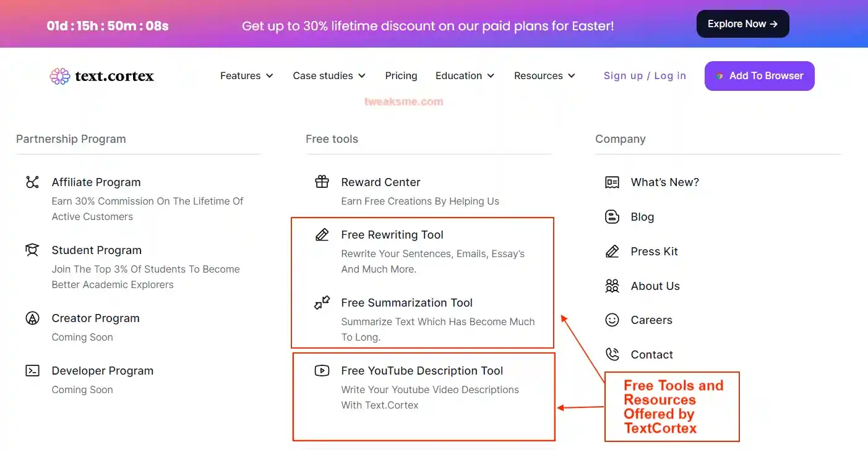
Task: Open the Case studies menu label
Action: pos(323,75)
